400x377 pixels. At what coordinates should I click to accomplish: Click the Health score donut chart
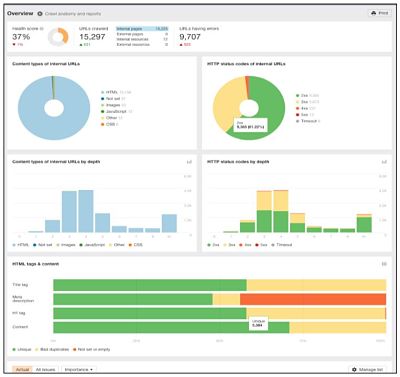pos(58,37)
